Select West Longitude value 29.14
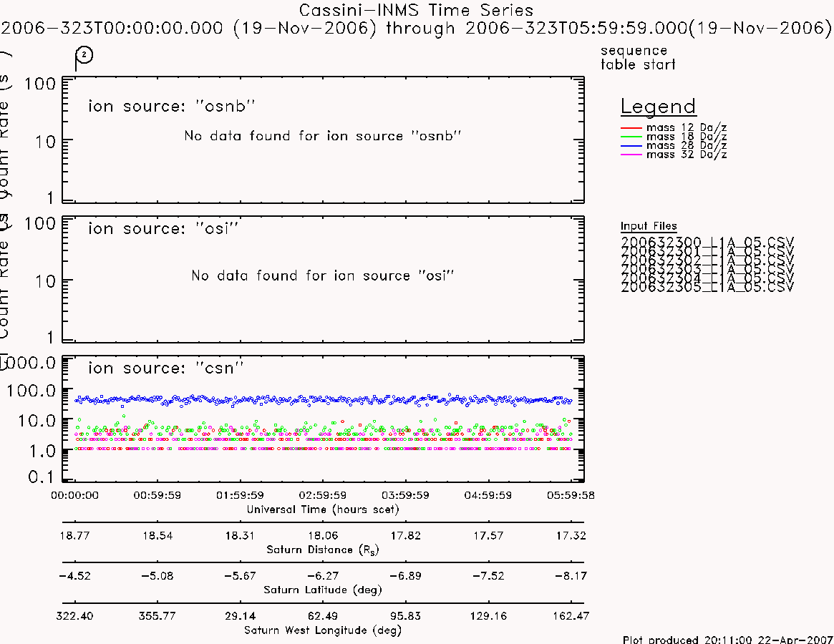 240,616
